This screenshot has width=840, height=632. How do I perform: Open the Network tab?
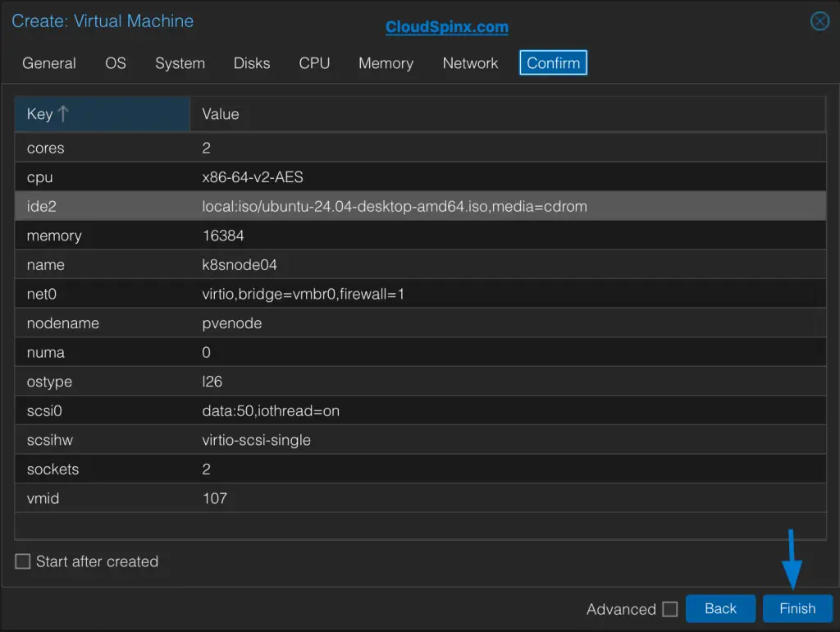point(470,62)
